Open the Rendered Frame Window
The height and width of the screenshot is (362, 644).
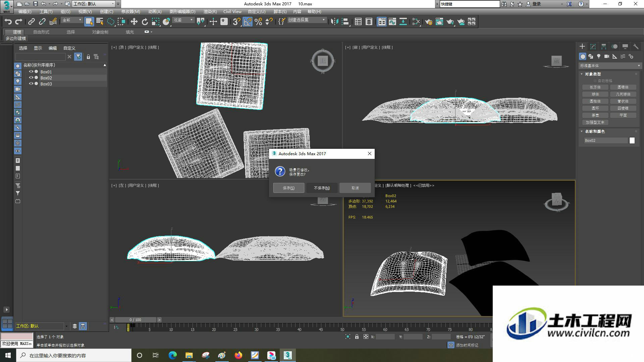point(439,22)
